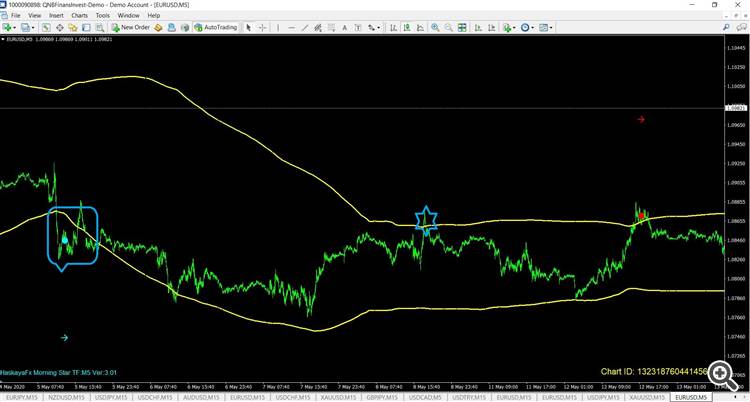Select the Horizontal Line drawing tool
Screen dimensions: 750x402
[x=291, y=28]
